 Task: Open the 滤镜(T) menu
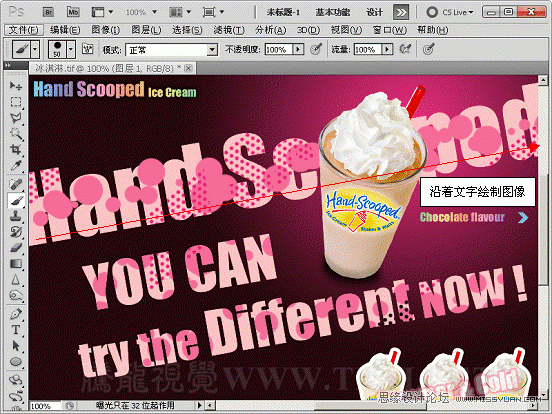click(229, 30)
